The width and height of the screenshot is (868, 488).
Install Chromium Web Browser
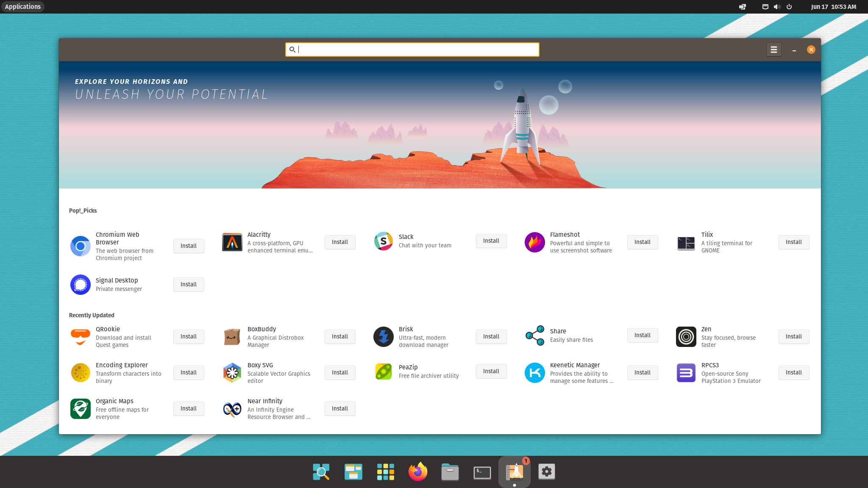coord(189,246)
